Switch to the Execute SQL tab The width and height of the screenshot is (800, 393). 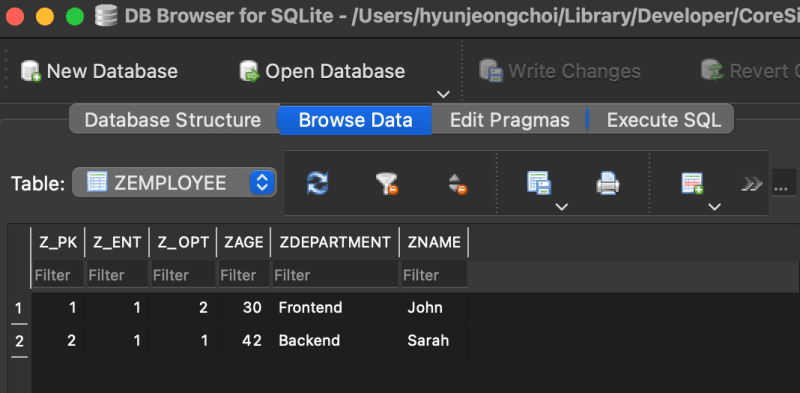(664, 120)
